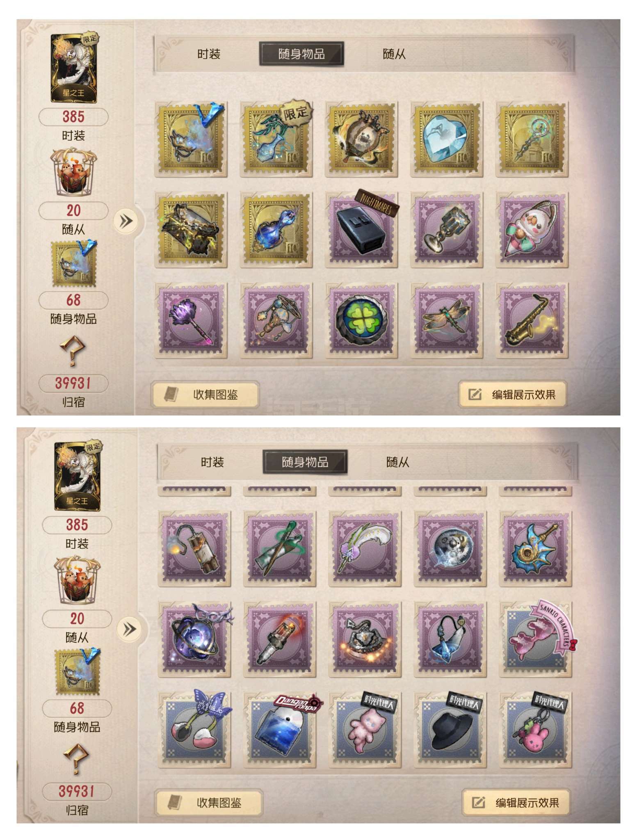
Task: Click 编辑展示效果 in the top panel
Action: [513, 395]
